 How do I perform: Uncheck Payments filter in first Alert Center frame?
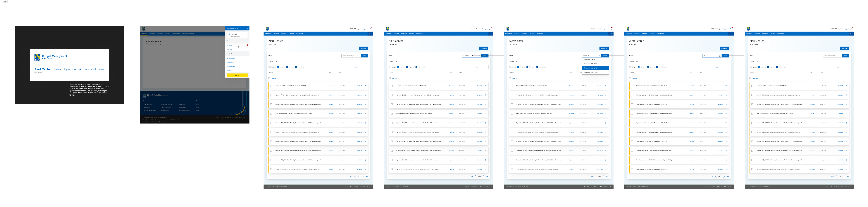pyautogui.click(x=287, y=67)
